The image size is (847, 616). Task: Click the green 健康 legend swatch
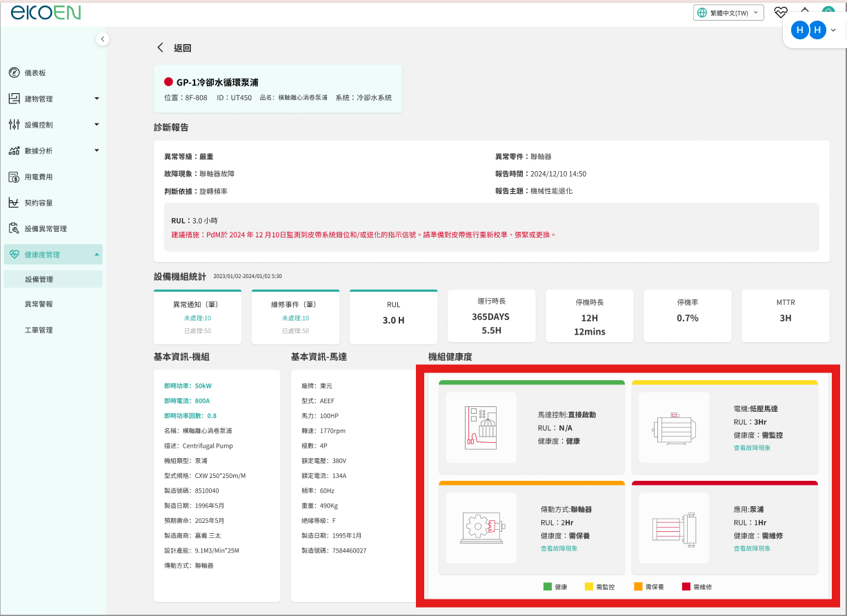coord(548,587)
